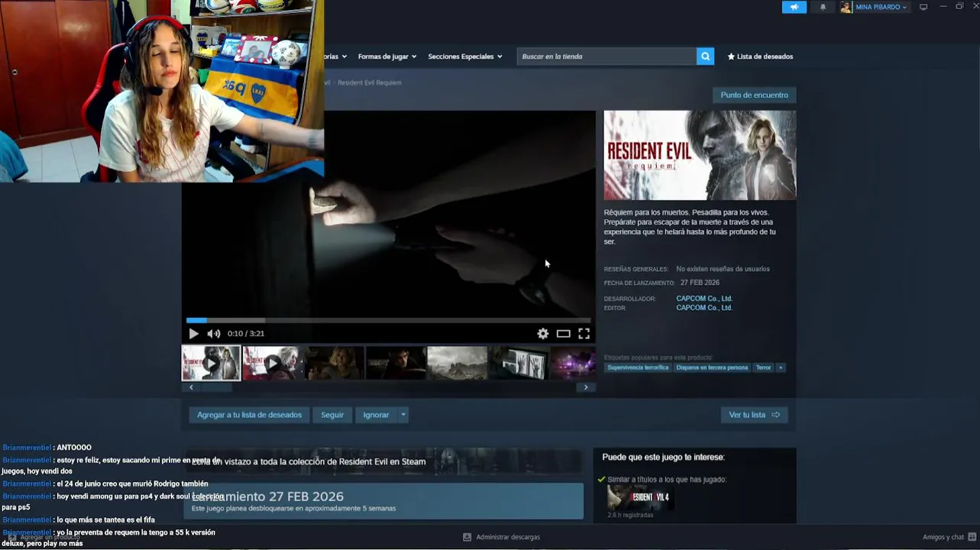Toggle theater mode rectangle icon
This screenshot has width=980, height=550.
click(x=564, y=334)
